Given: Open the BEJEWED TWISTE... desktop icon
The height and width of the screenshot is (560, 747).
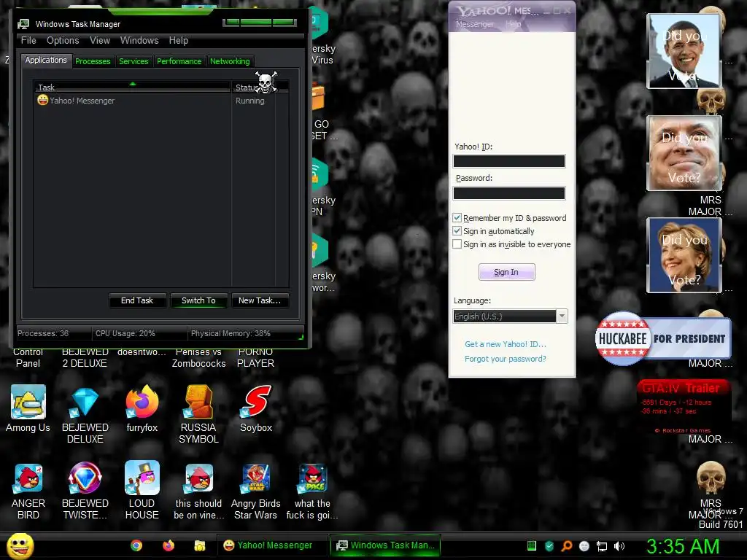Looking at the screenshot, I should tap(85, 491).
